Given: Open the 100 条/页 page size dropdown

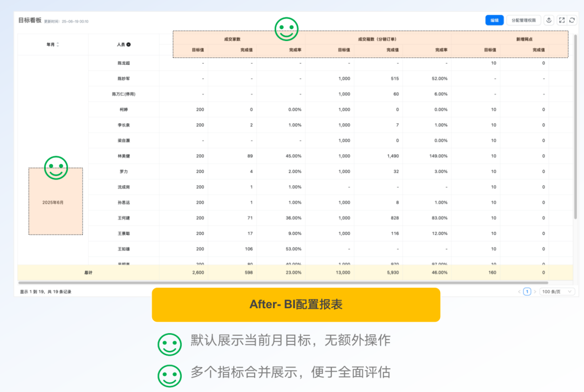Looking at the screenshot, I should tap(556, 291).
